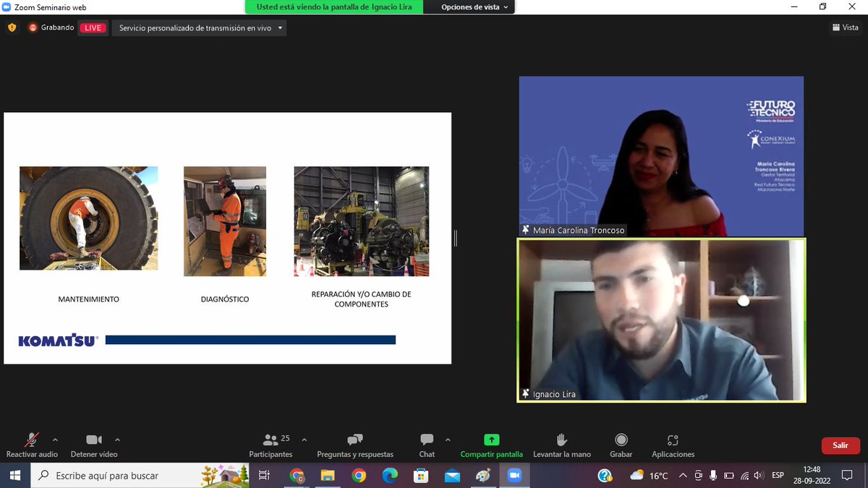Click the DIAGNÓSTICO caption on slide
The image size is (868, 488).
[x=225, y=299]
